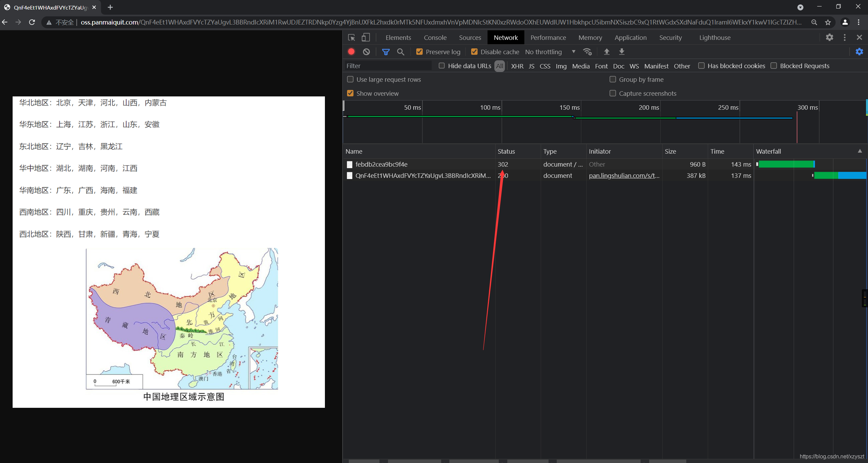The image size is (868, 463).
Task: Enable Hide data URLs checkbox
Action: tap(442, 66)
